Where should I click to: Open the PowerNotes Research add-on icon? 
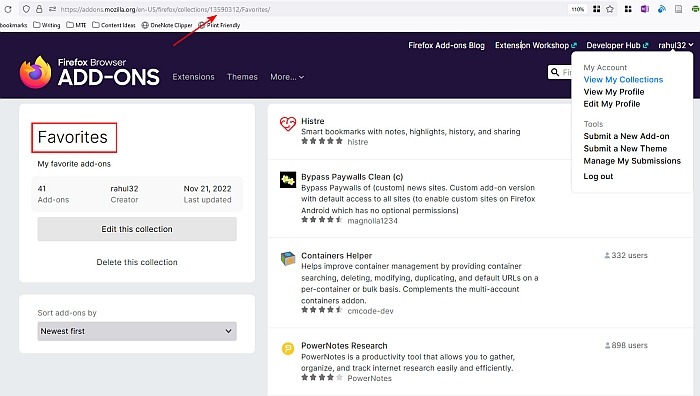288,348
